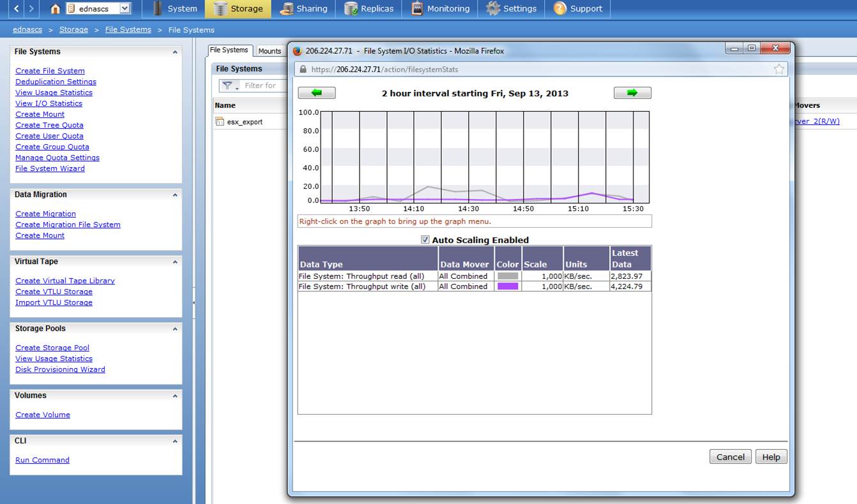This screenshot has width=857, height=504.
Task: Click the gray throughput read color swatch
Action: (x=508, y=276)
